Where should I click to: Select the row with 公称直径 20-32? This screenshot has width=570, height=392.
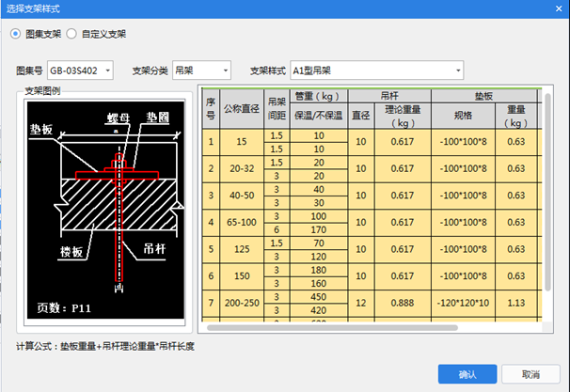tap(244, 168)
